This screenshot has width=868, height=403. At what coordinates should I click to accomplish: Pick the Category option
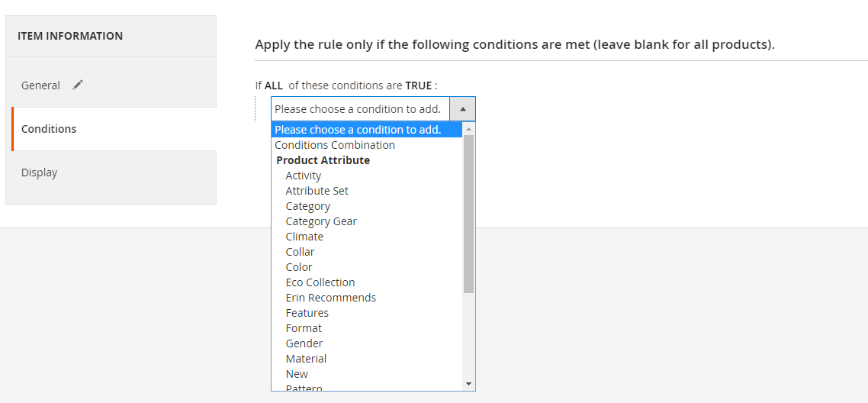coord(308,206)
